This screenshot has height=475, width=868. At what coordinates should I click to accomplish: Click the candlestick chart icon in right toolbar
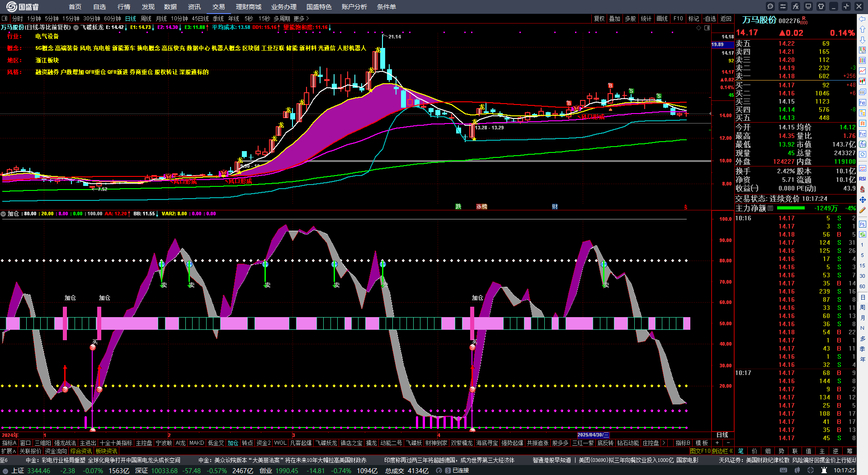[863, 81]
